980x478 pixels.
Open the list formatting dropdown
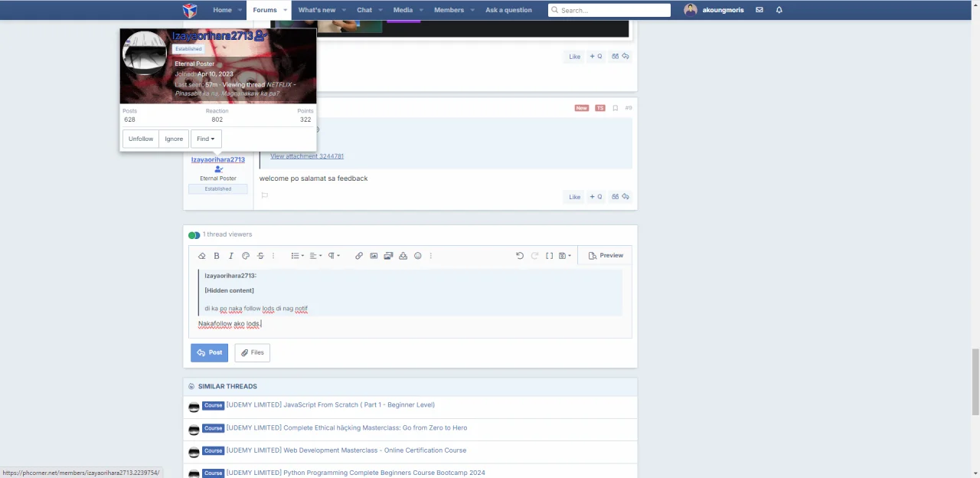(298, 256)
